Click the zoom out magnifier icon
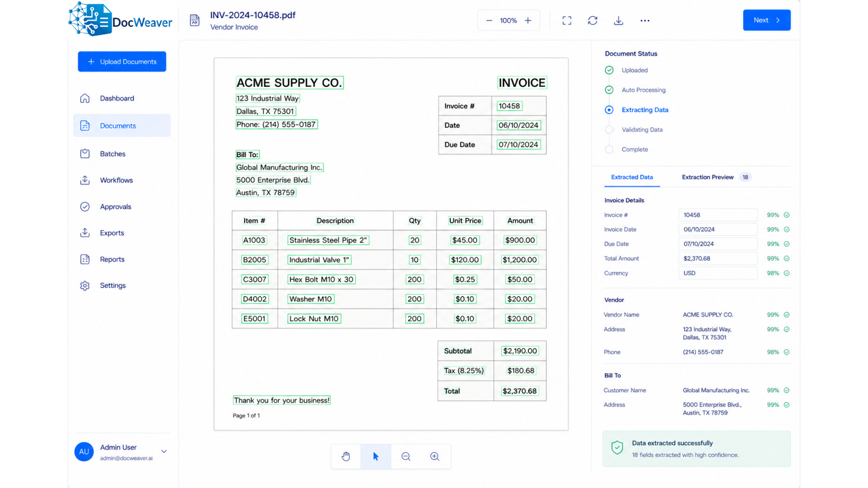Image resolution: width=868 pixels, height=488 pixels. (x=406, y=457)
